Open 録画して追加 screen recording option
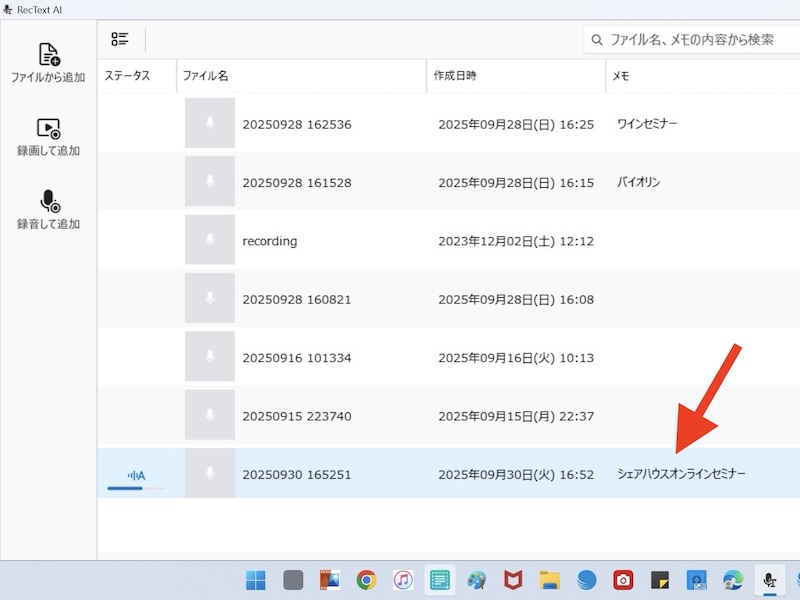 click(x=48, y=129)
